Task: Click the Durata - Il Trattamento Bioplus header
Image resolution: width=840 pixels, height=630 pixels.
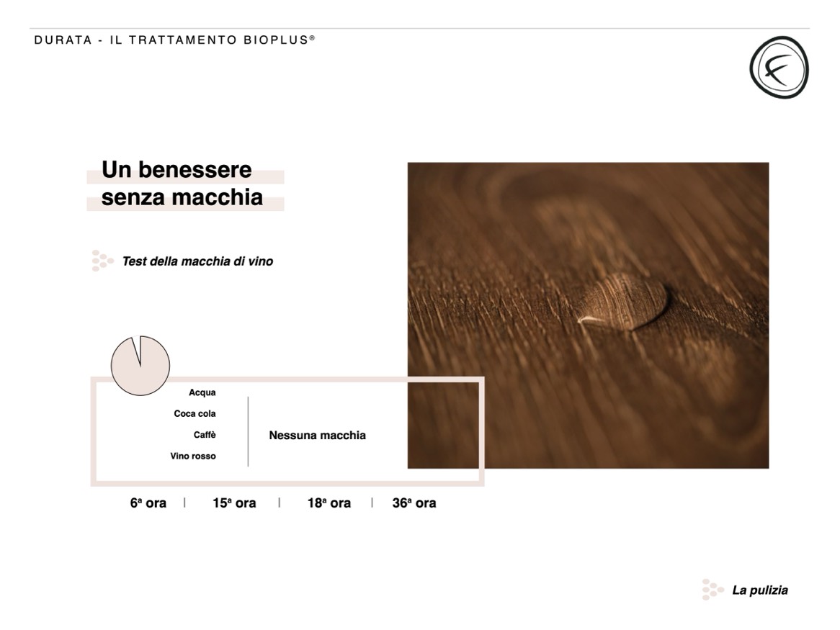Action: tap(174, 40)
